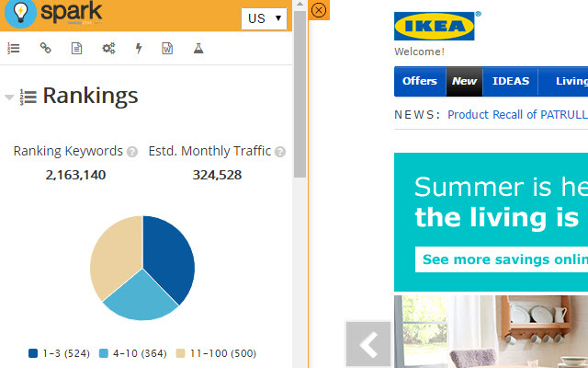
Task: Select the lightning bolt icon in toolbar
Action: click(139, 48)
